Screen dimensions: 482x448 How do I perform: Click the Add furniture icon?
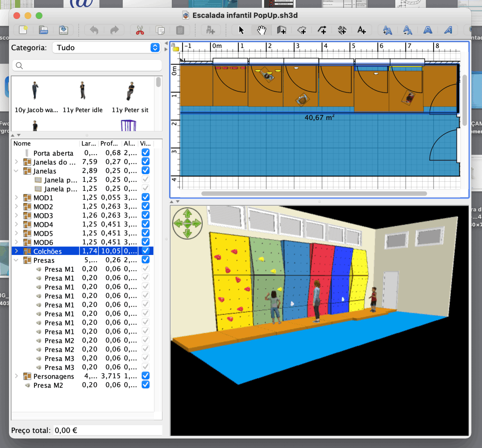211,30
